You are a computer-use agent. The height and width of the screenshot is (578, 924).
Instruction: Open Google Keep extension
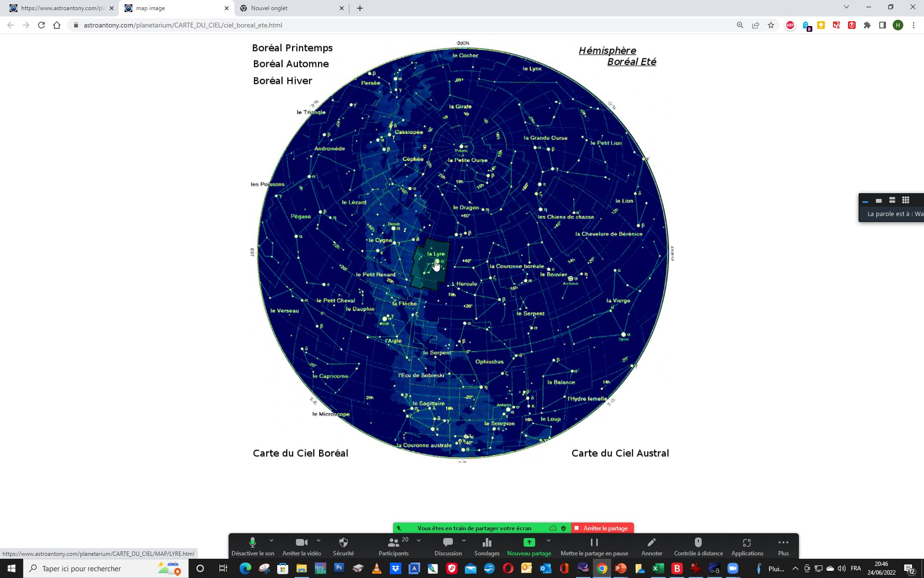[x=821, y=25]
